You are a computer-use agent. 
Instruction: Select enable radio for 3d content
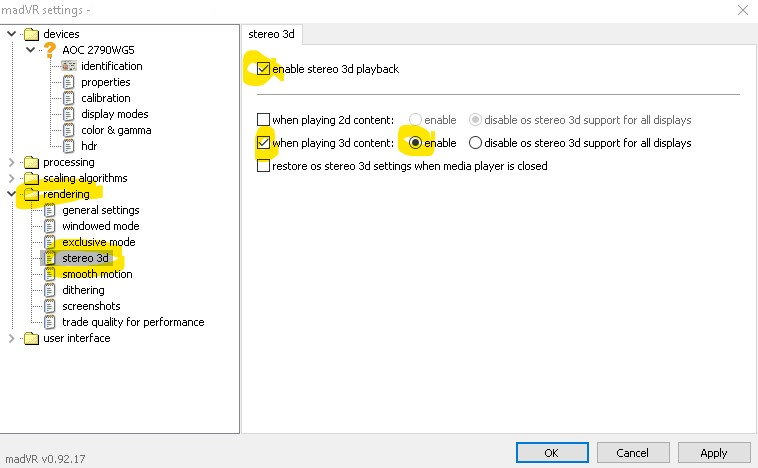(415, 143)
